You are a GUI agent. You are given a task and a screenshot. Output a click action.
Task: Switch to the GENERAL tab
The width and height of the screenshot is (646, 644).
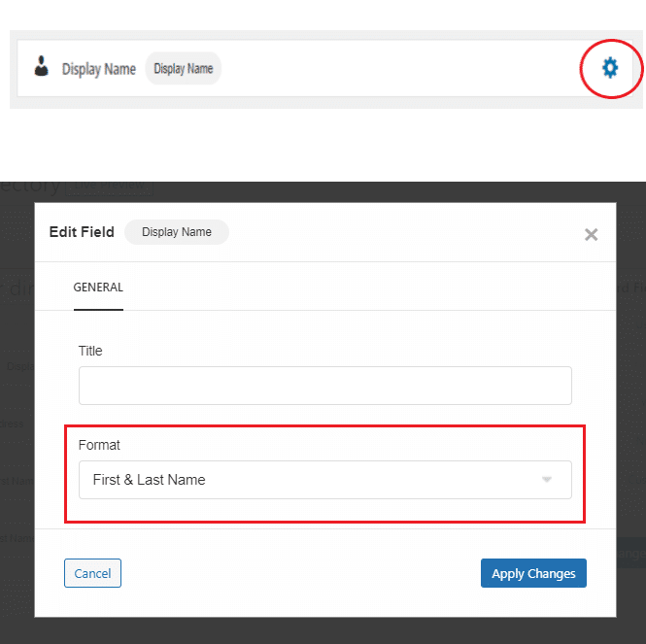pyautogui.click(x=98, y=288)
